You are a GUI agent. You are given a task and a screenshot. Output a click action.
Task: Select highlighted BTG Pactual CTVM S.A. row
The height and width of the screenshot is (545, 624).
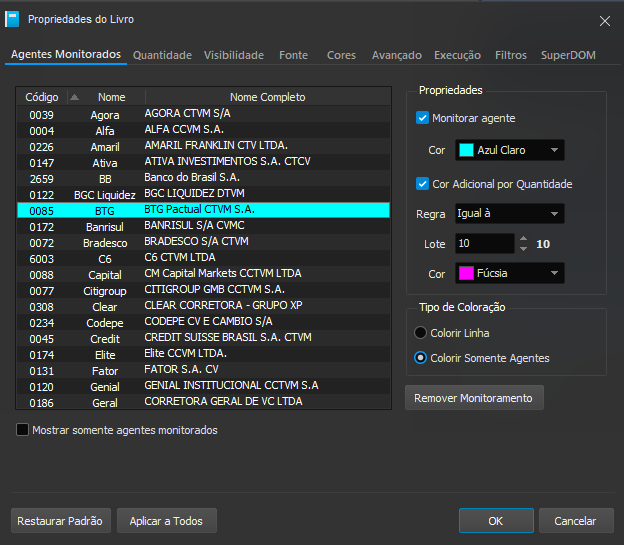tap(203, 210)
